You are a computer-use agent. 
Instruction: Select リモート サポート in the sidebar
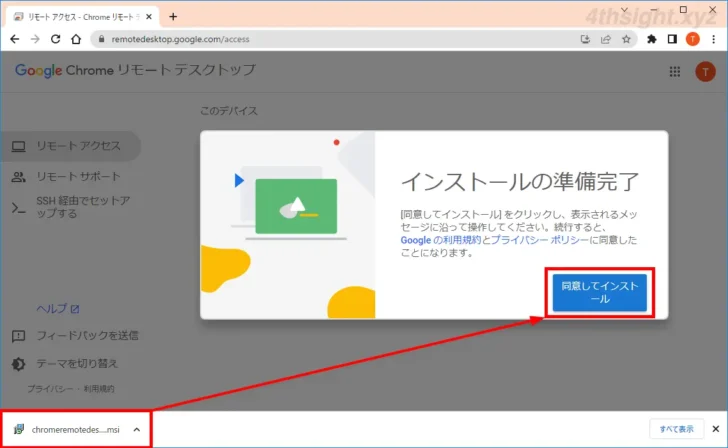point(71,177)
